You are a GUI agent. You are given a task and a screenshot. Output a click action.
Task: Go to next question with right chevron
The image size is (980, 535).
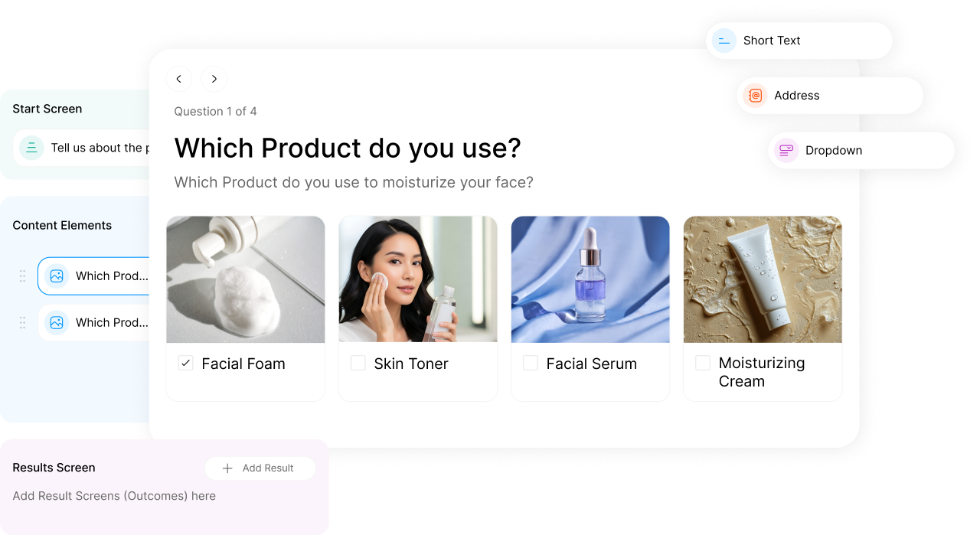tap(214, 79)
